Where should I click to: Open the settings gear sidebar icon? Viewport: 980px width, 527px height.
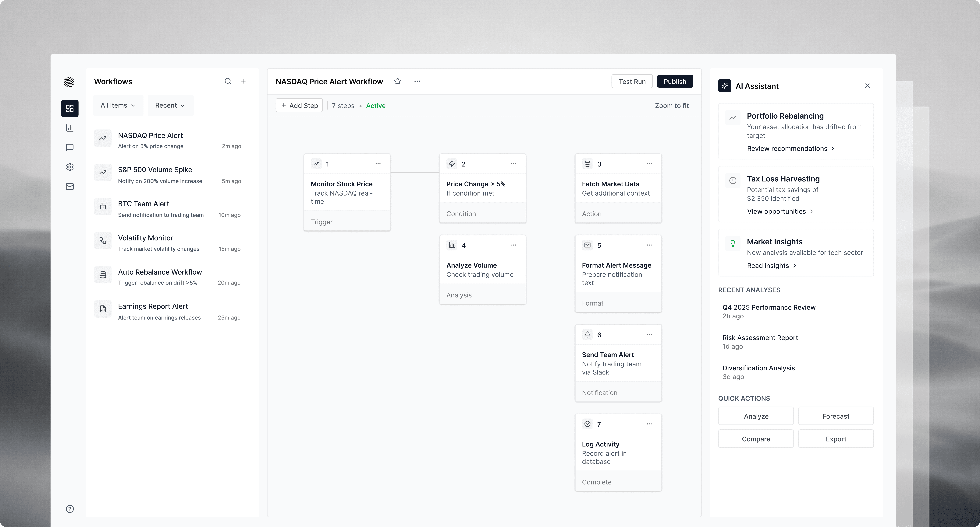(70, 167)
